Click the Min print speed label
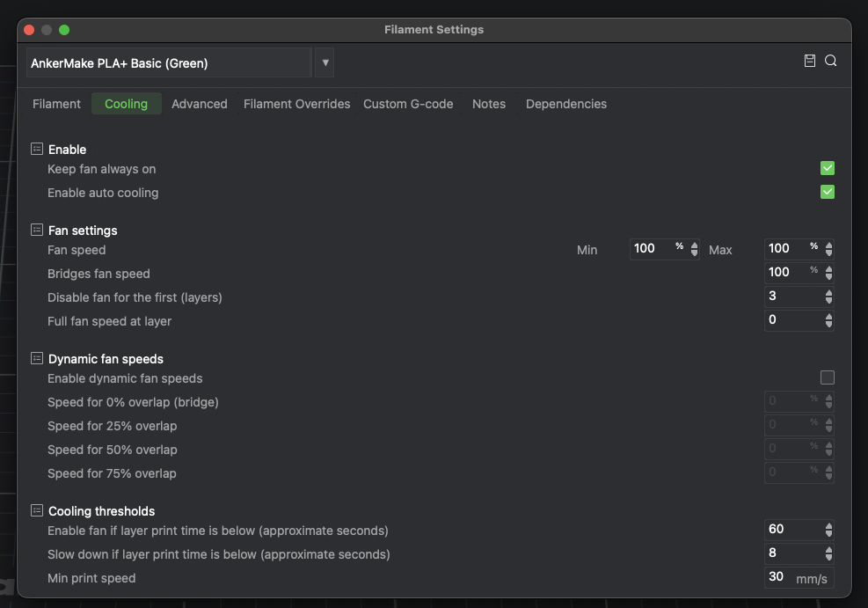 (x=91, y=578)
